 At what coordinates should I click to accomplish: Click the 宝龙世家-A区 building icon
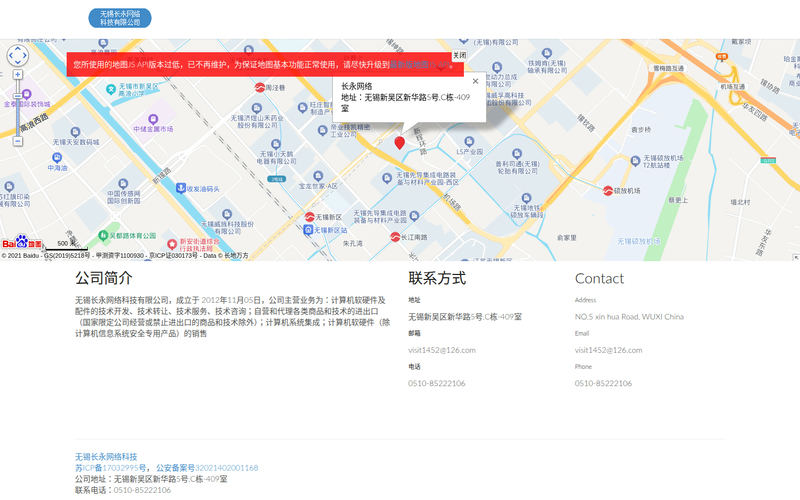point(318,176)
